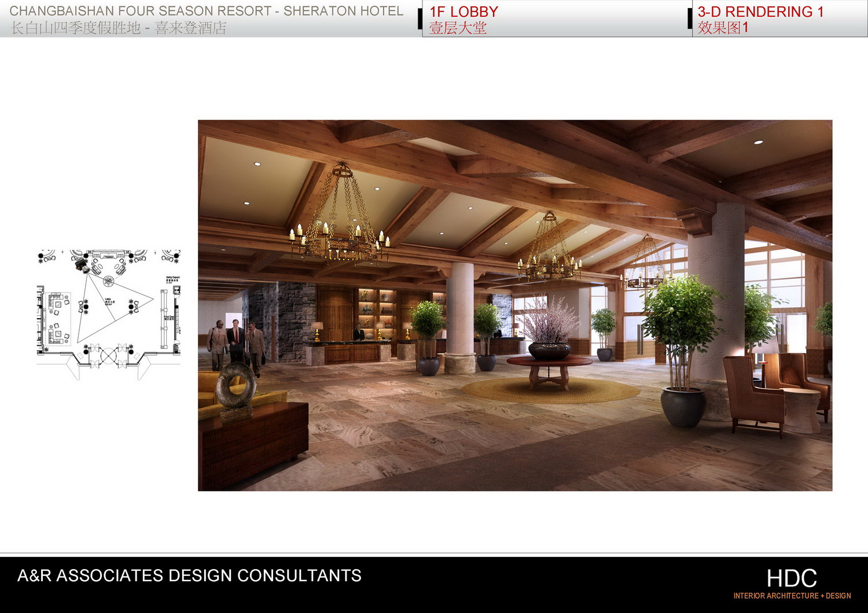
Task: Click the black divider bar before 1F LOBBY
Action: click(420, 19)
